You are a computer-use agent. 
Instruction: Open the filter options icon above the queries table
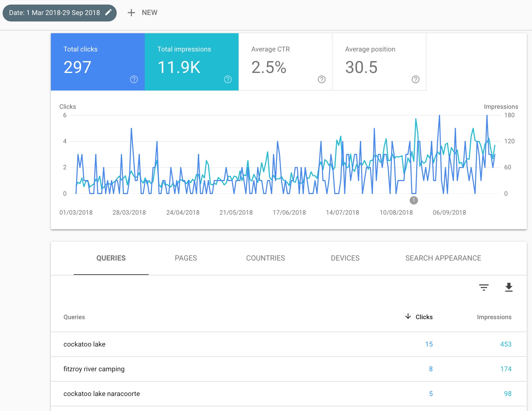point(484,288)
